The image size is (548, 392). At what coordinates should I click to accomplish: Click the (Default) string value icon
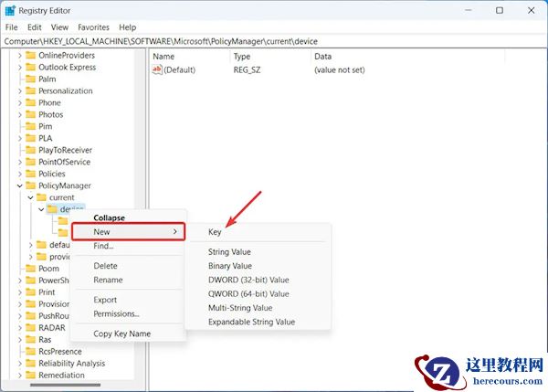(x=157, y=69)
